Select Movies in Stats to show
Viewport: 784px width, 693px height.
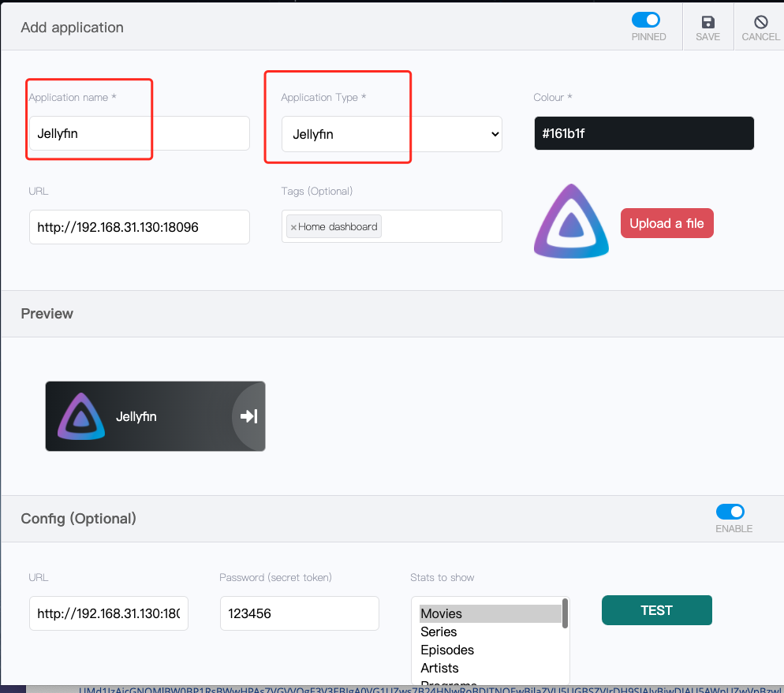pyautogui.click(x=490, y=613)
